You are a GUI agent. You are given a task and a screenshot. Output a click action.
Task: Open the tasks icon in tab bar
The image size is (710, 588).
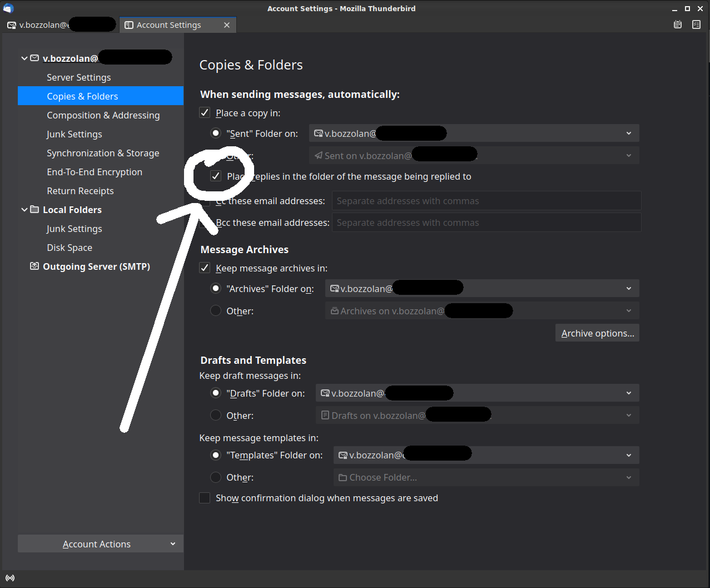tap(696, 24)
